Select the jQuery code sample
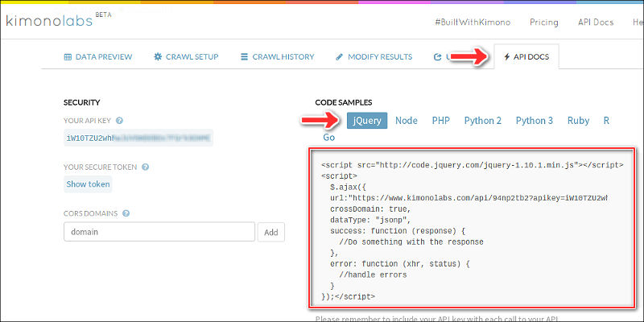The height and width of the screenshot is (322, 644). click(367, 121)
